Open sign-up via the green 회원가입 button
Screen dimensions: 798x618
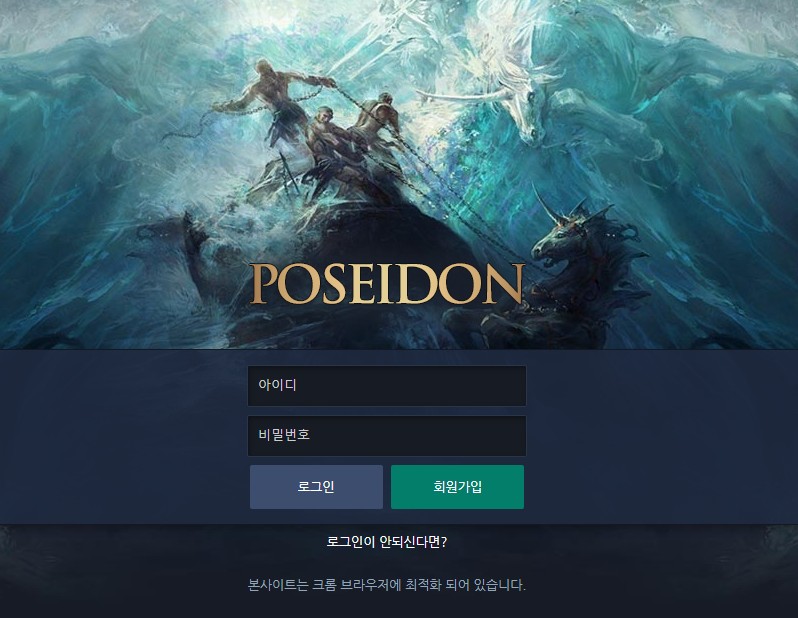point(457,487)
